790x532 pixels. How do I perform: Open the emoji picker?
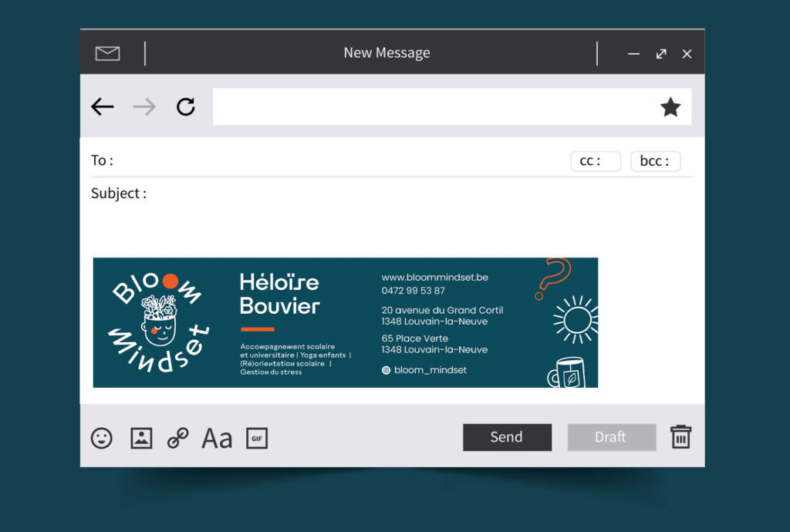point(102,438)
